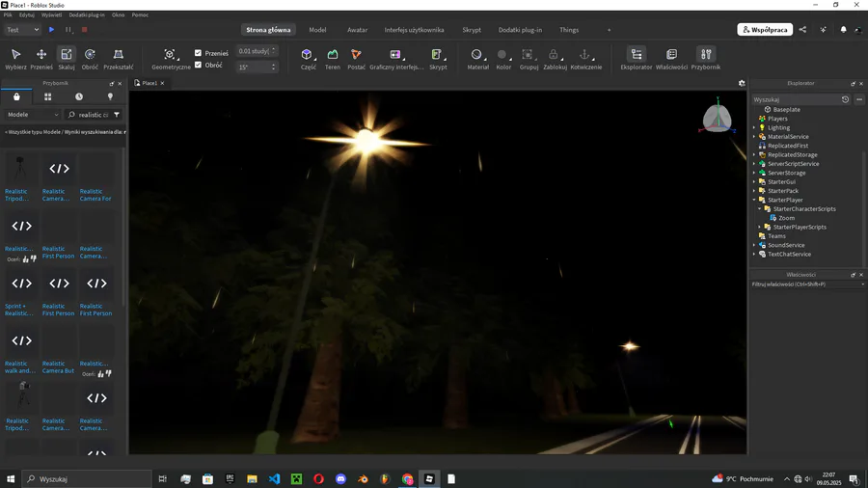The height and width of the screenshot is (488, 868).
Task: Choose the Skaluj scale tool
Action: coord(67,58)
